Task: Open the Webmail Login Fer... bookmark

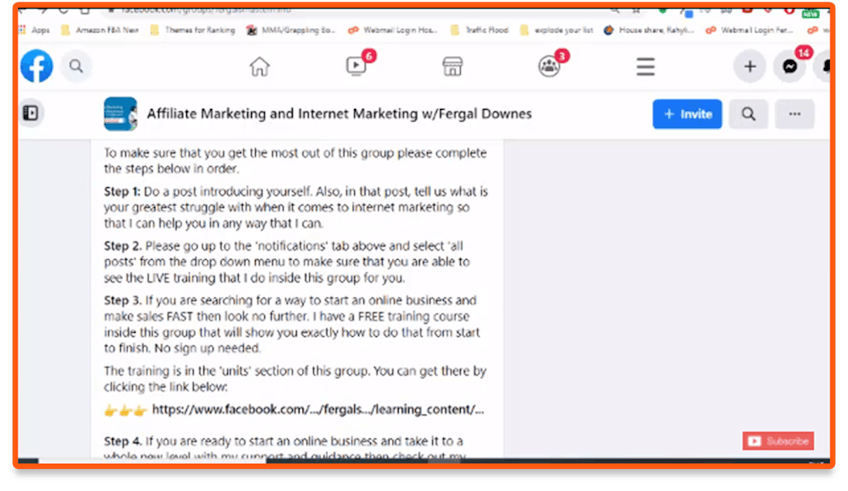Action: tap(750, 30)
